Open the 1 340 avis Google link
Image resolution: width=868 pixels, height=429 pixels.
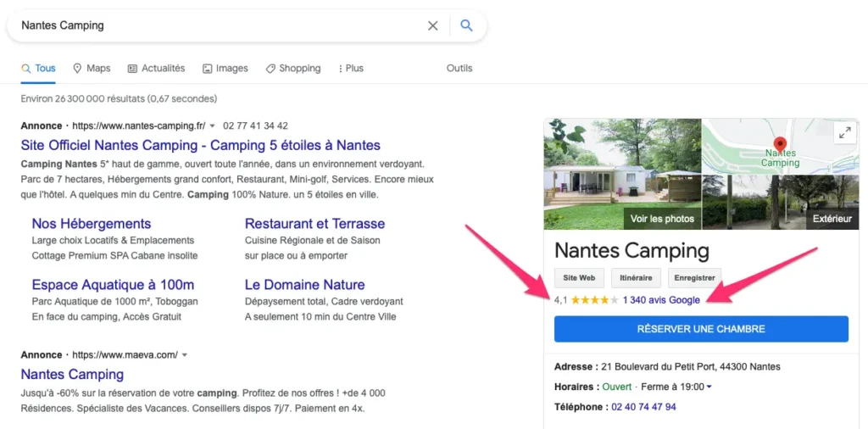(x=661, y=300)
